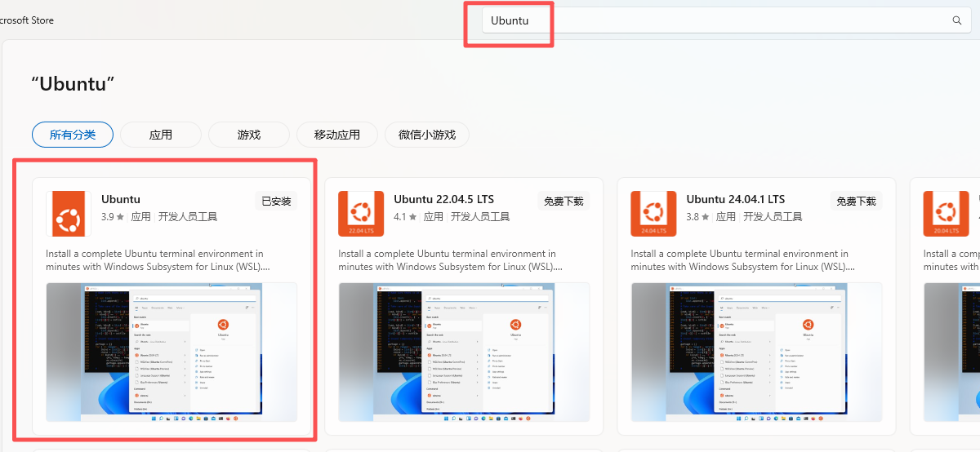This screenshot has height=452, width=980.
Task: Open the Ubuntu 22.04.5 LTS screenshot thumbnail
Action: (x=464, y=352)
